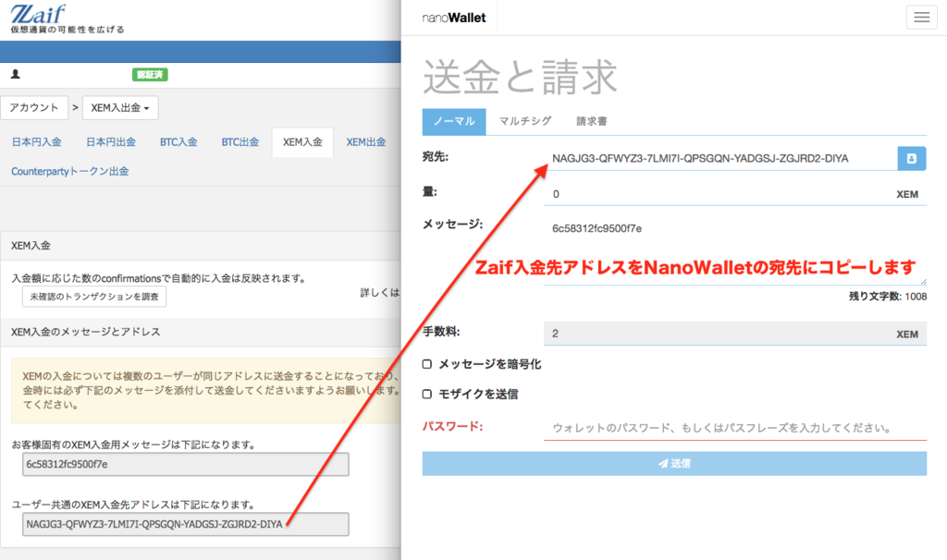Open the nanoWallet hamburger menu
The width and height of the screenshot is (947, 560).
pyautogui.click(x=922, y=18)
